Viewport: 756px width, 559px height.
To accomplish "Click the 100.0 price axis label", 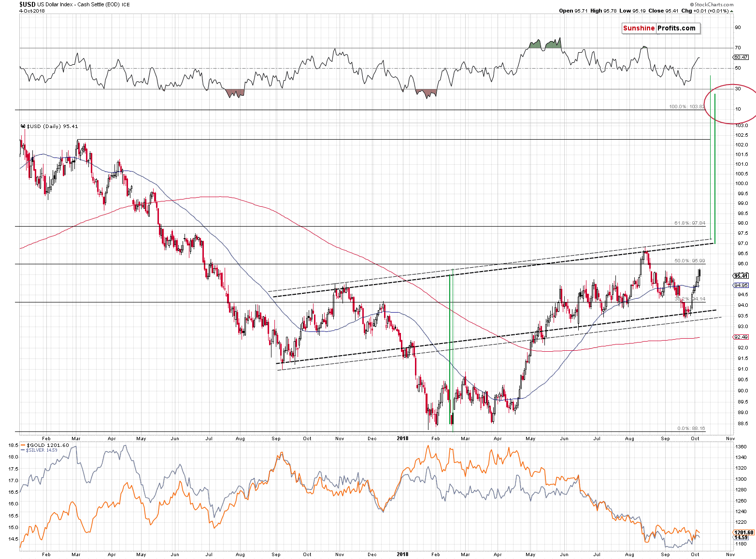I will point(742,184).
